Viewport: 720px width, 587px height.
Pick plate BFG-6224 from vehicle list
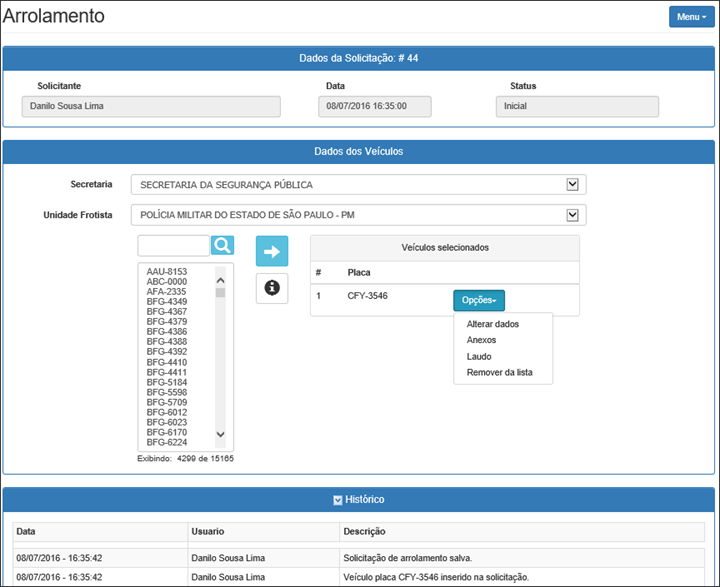166,442
